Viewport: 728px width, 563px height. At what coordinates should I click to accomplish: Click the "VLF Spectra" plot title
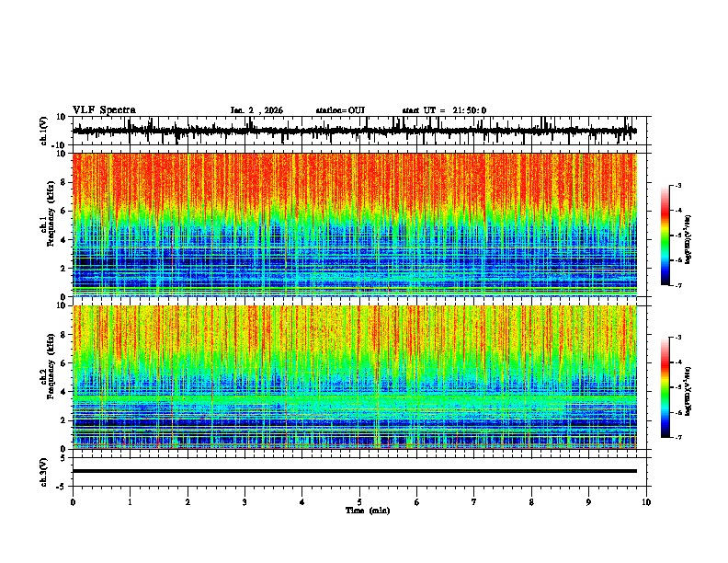(104, 110)
